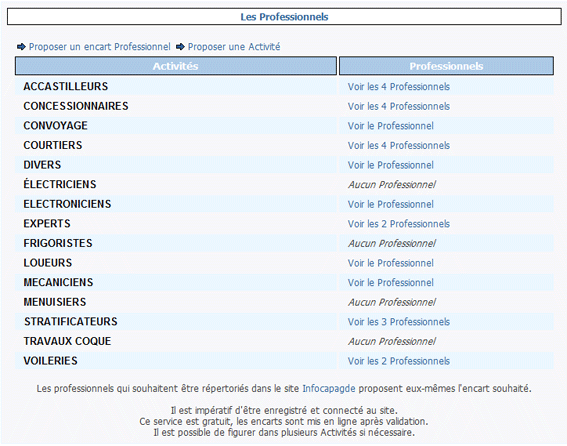Click the Activités column header
The width and height of the screenshot is (567, 446).
point(176,66)
